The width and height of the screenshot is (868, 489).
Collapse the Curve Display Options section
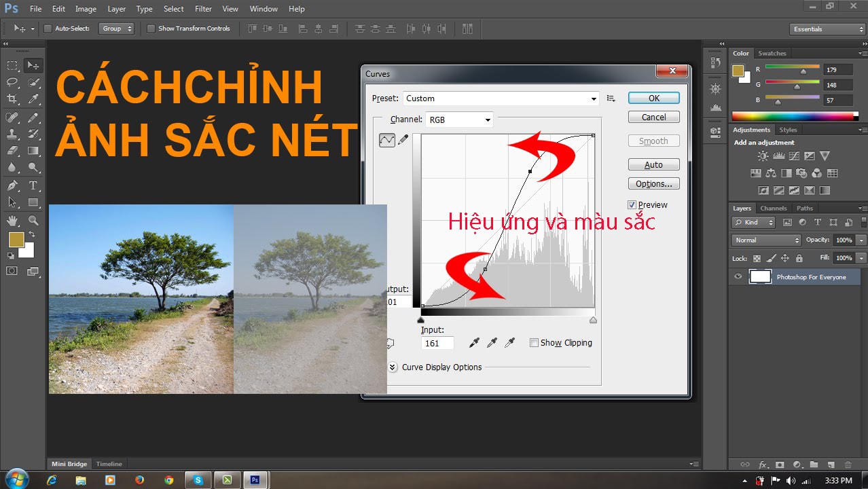[x=392, y=367]
